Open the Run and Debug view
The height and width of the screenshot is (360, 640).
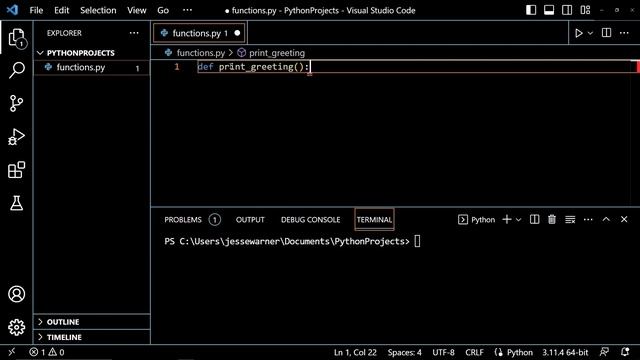[16, 137]
